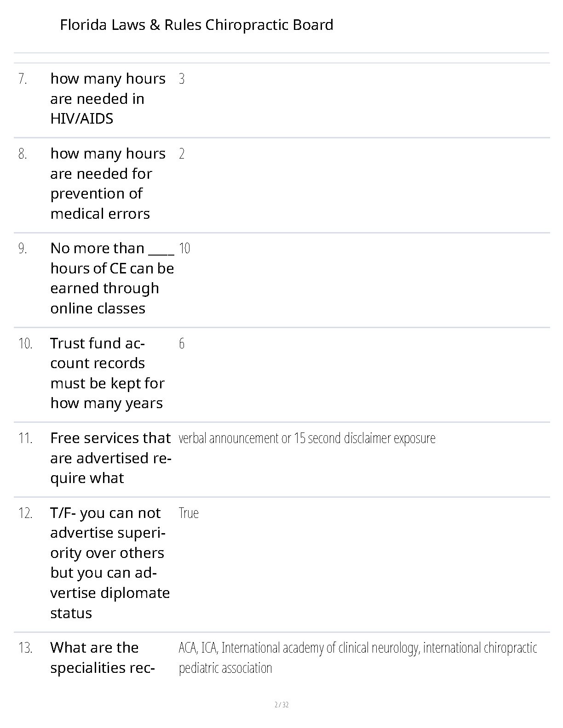Click question number 7

point(23,79)
